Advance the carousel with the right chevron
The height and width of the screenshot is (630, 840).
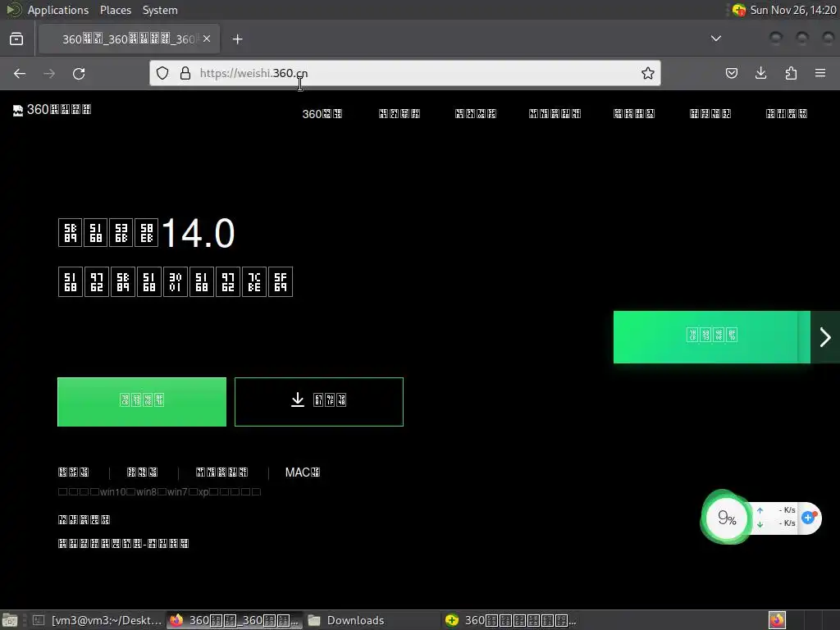[x=825, y=337]
